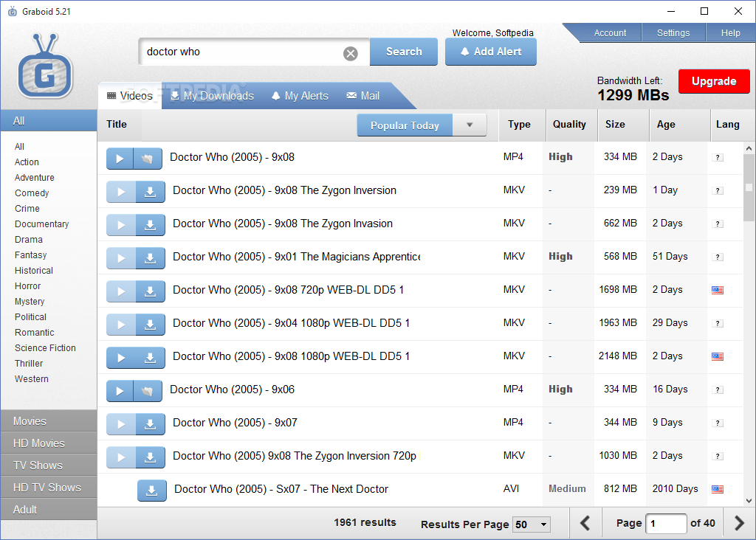Download Sx07 - The Next Doctor AVI
Image resolution: width=756 pixels, height=540 pixels.
click(x=152, y=491)
